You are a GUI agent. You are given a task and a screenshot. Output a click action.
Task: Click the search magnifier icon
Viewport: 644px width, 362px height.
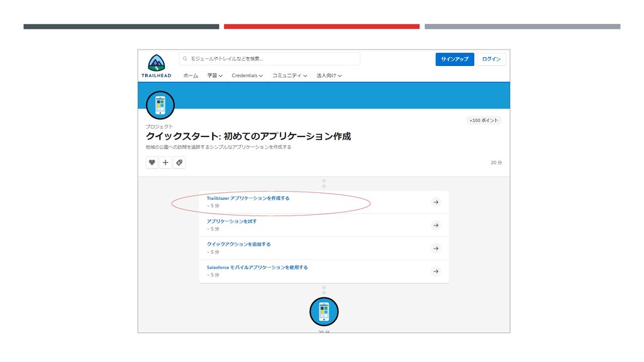click(x=186, y=58)
